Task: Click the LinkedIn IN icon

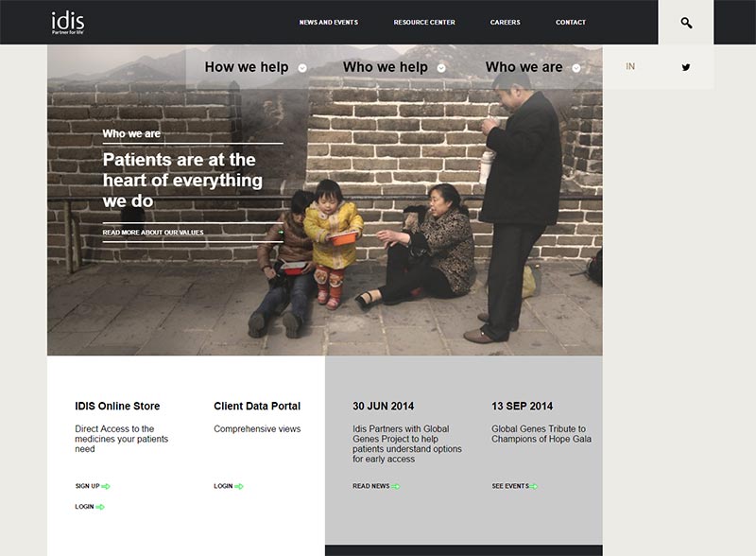Action: 630,66
